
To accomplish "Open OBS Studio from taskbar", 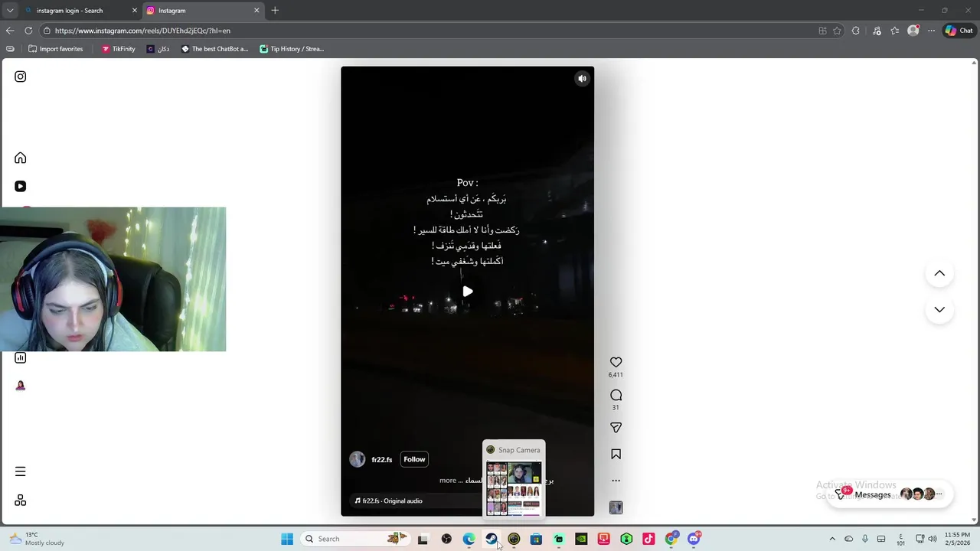I will point(446,539).
